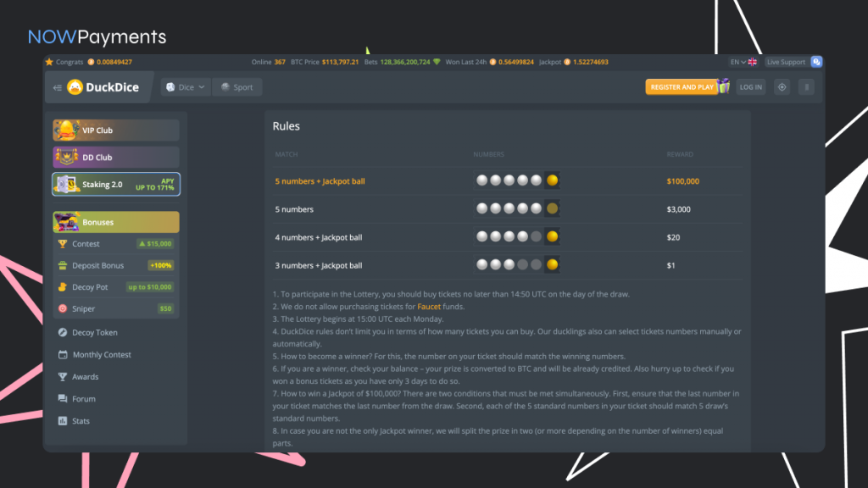Screen dimensions: 868x488
Task: Click the Forum chat icon
Action: [x=63, y=399]
